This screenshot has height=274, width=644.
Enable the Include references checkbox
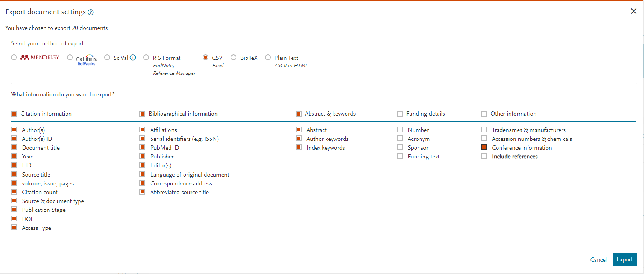(x=484, y=156)
